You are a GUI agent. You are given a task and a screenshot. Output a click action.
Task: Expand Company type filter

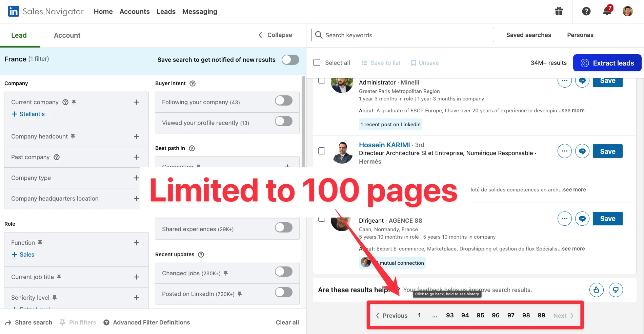(137, 178)
